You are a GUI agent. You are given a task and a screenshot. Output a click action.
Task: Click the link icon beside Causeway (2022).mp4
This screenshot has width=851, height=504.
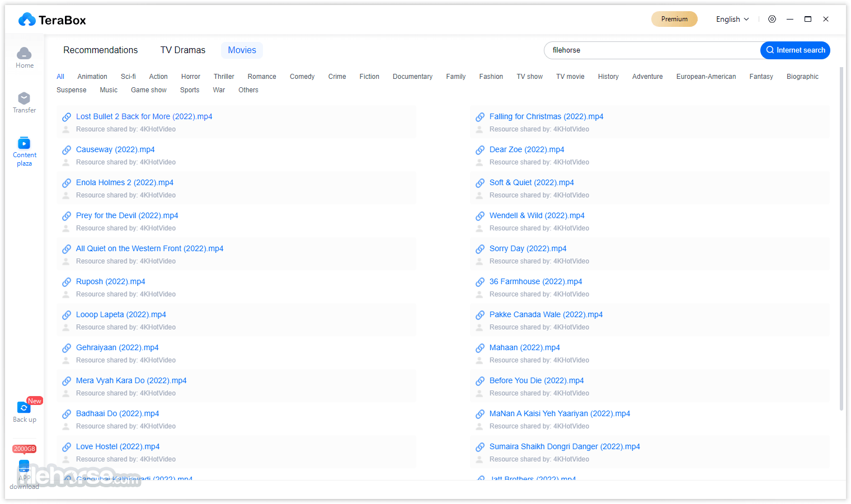pos(67,150)
